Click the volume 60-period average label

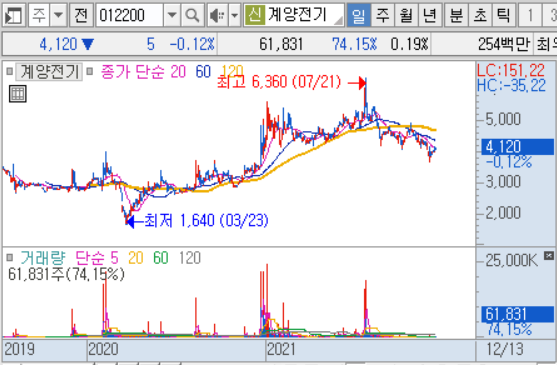click(x=161, y=258)
